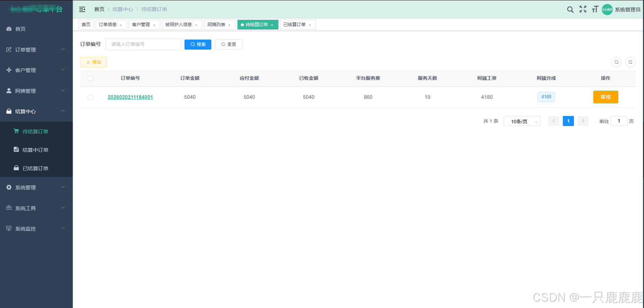Click the blue 搜索 button
Image resolution: width=644 pixels, height=308 pixels.
point(198,45)
